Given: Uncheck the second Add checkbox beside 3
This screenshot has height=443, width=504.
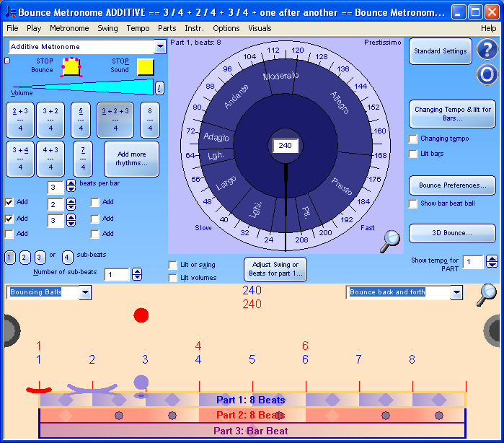Looking at the screenshot, I should pyautogui.click(x=9, y=219).
